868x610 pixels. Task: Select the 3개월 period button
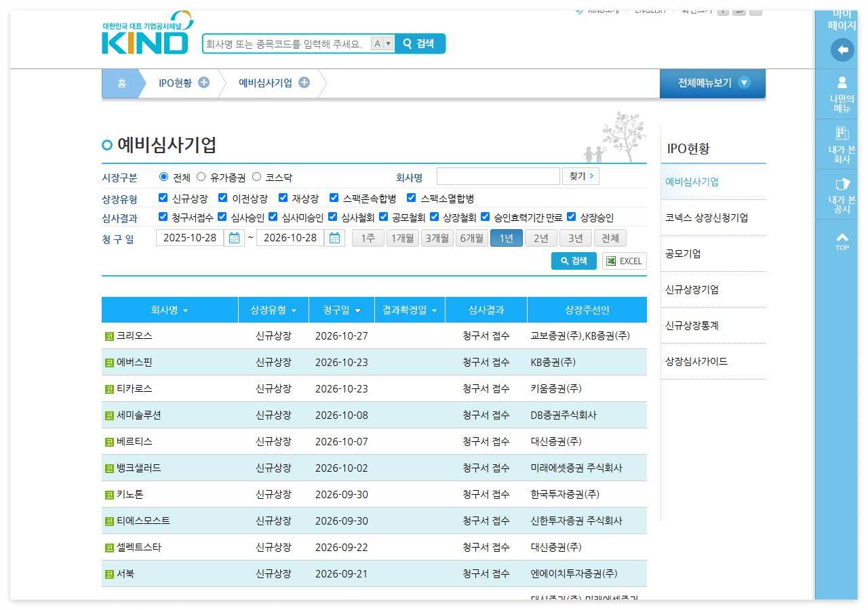coord(437,238)
